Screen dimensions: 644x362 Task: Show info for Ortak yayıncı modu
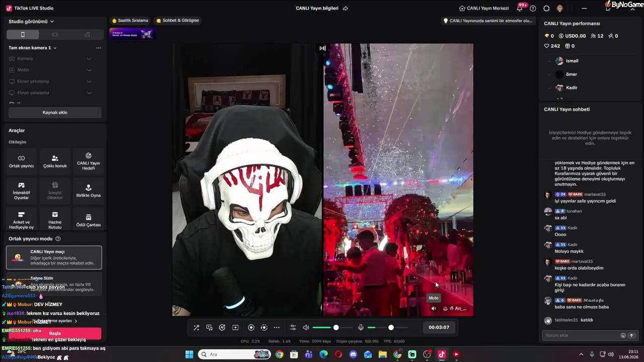(x=58, y=239)
